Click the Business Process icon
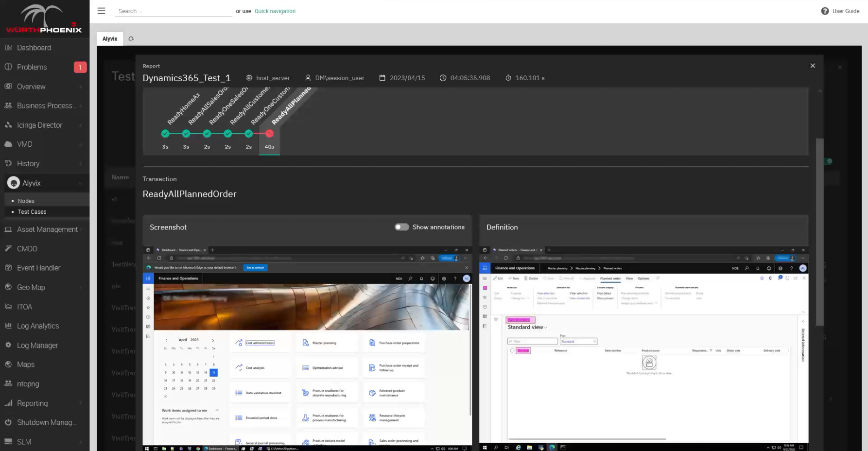The width and height of the screenshot is (868, 451). pos(8,105)
